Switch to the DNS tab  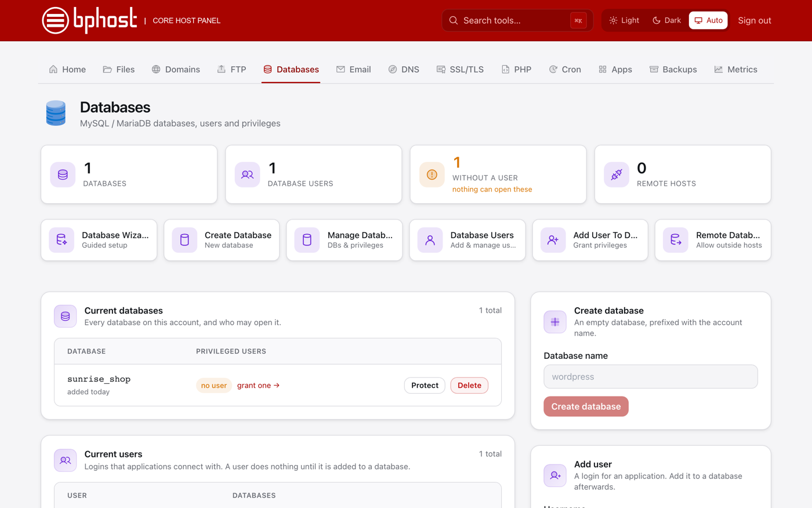[404, 69]
